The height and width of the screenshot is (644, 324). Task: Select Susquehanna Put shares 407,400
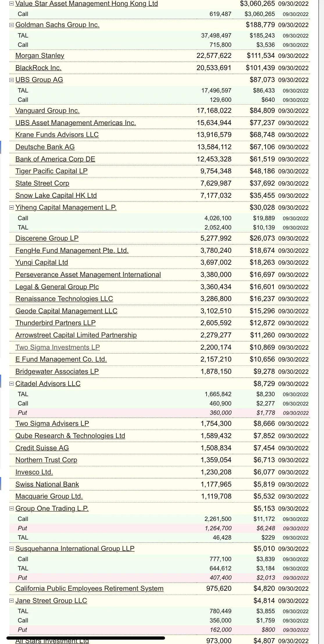coord(221,578)
